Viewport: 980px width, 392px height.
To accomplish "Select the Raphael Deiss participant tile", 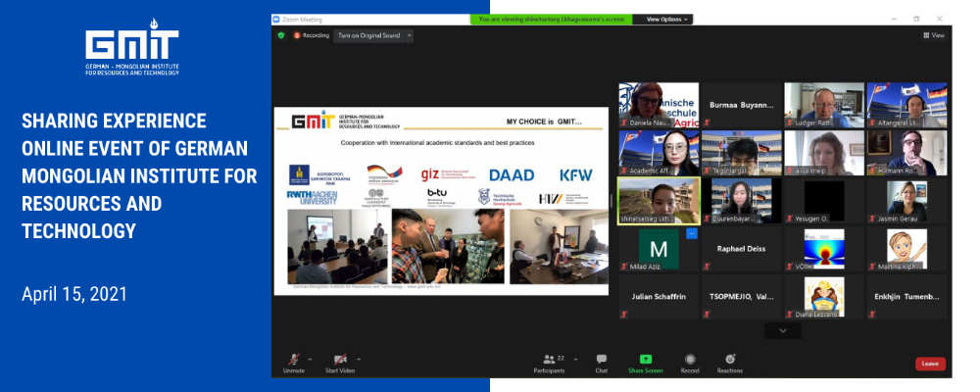I will [741, 249].
